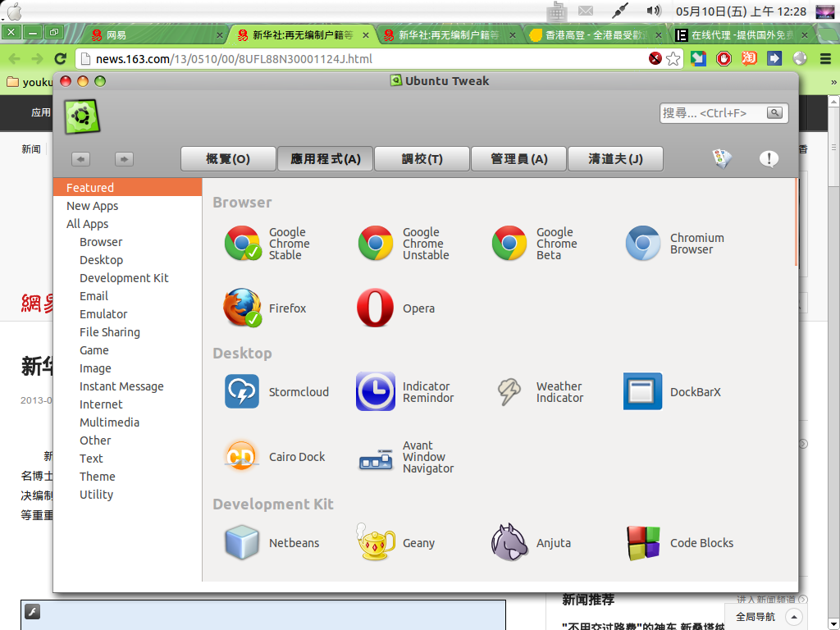Open the Anjuta horse icon
This screenshot has height=630, width=840.
509,543
